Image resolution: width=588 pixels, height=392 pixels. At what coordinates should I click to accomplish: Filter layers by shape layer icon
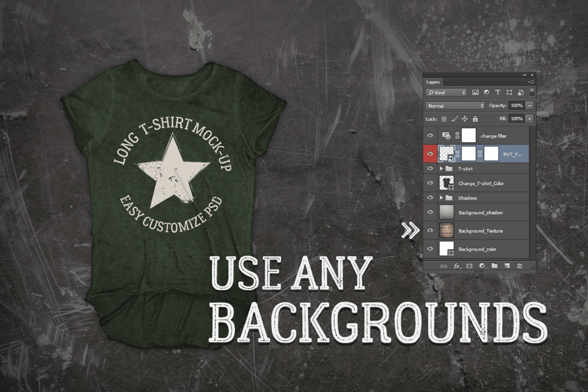509,92
